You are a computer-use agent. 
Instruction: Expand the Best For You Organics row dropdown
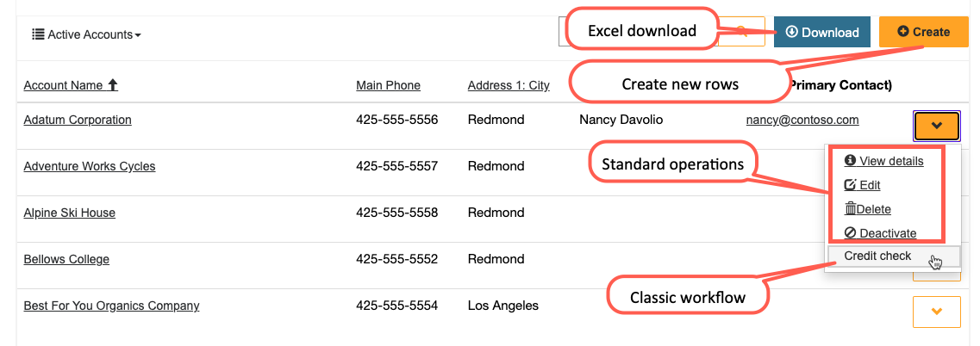(936, 312)
